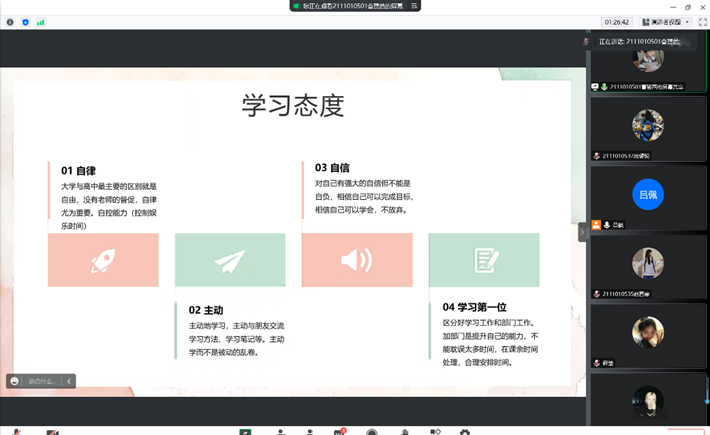
Task: Click the meeting timer 01:26:42
Action: tap(616, 22)
